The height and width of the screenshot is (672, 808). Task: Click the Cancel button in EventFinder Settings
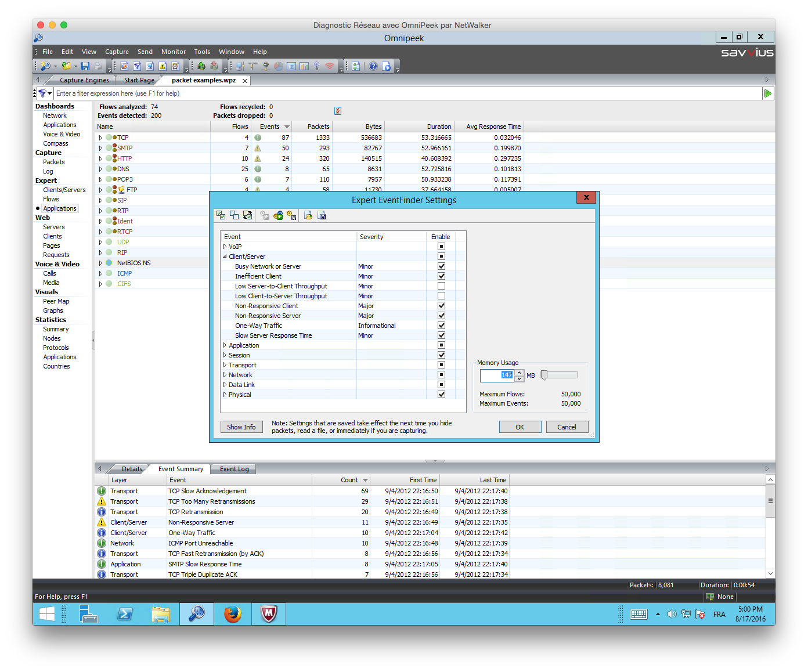point(567,427)
